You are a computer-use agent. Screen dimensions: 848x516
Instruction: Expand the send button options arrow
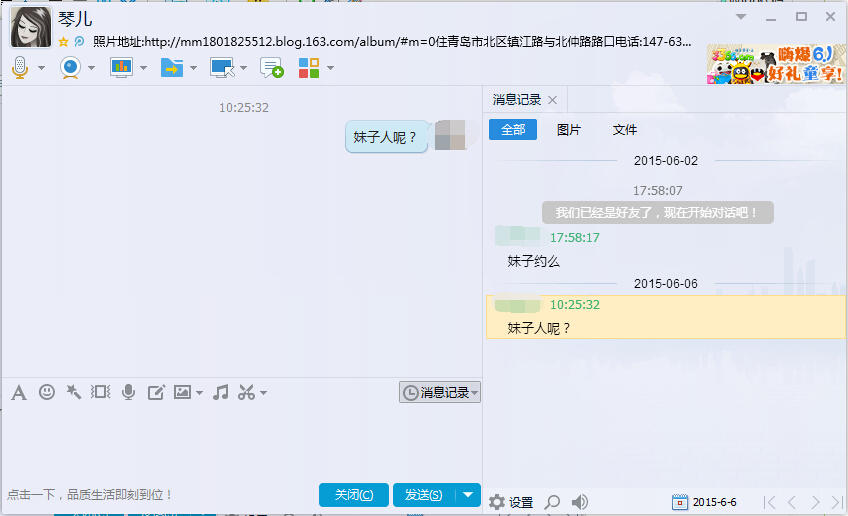[468, 495]
